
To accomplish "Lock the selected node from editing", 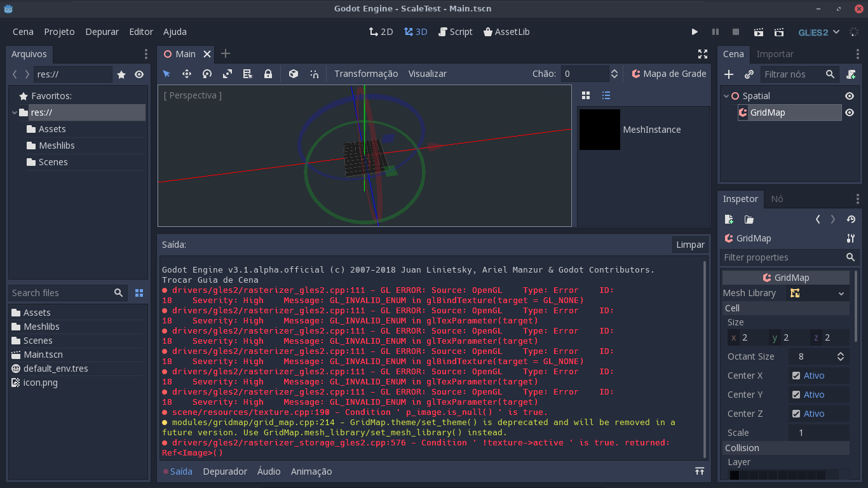I will click(x=268, y=74).
